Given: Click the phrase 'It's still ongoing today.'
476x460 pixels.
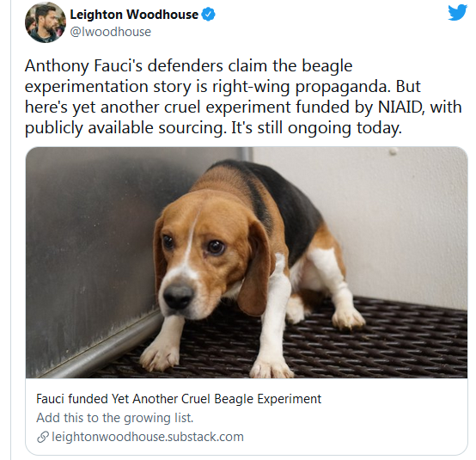Looking at the screenshot, I should pyautogui.click(x=316, y=128).
